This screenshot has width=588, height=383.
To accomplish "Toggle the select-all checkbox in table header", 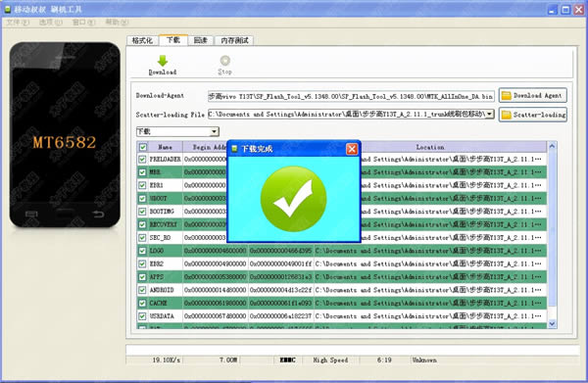I will point(143,147).
